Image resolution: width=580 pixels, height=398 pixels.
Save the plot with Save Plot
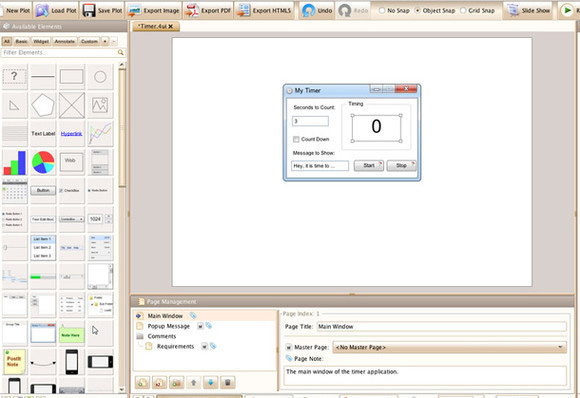[102, 10]
